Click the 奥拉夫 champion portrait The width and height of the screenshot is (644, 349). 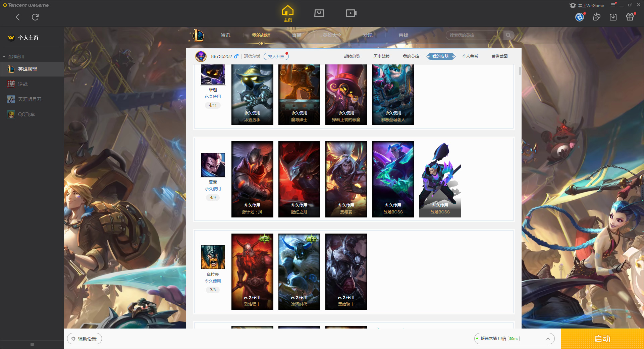213,257
